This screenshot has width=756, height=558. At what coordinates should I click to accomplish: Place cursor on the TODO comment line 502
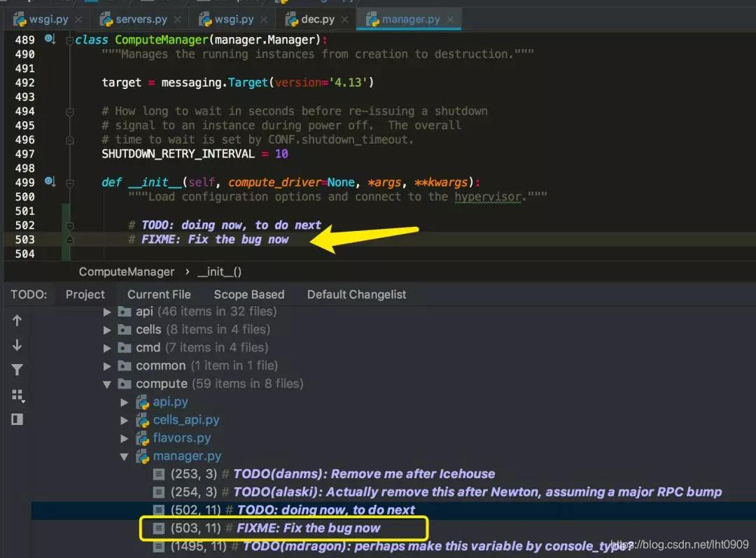225,225
